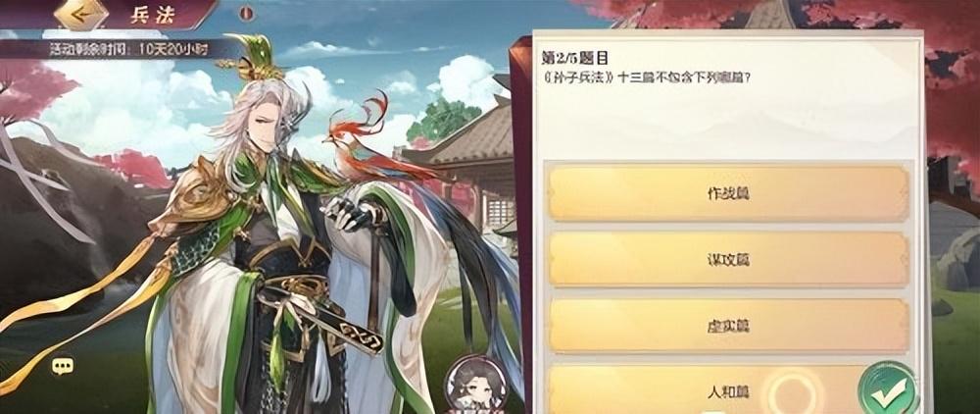Screen dimensions: 980x414
Task: Click the 第2/5题目 question counter
Action: (x=573, y=58)
